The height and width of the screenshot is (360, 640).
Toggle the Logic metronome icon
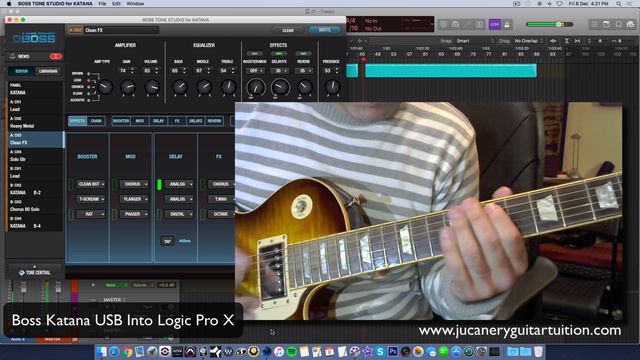[507, 24]
